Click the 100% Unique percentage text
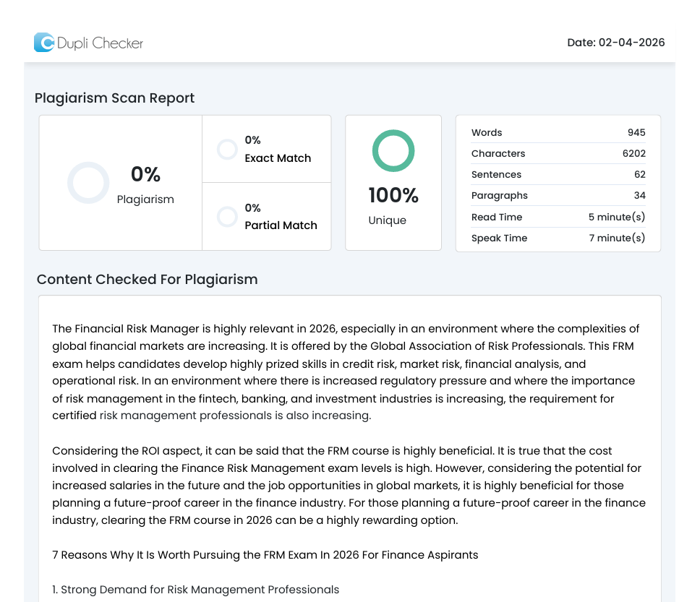The height and width of the screenshot is (602, 700). point(393,196)
